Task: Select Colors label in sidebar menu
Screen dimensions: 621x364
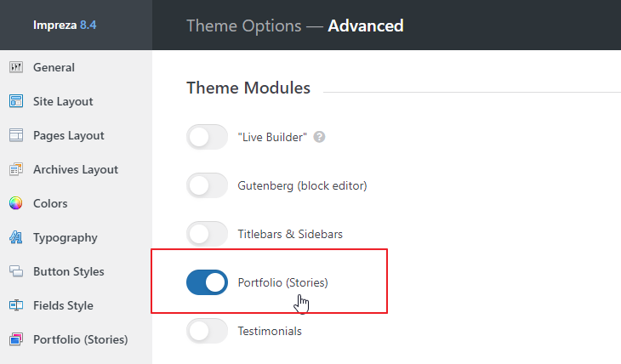Action: click(50, 203)
